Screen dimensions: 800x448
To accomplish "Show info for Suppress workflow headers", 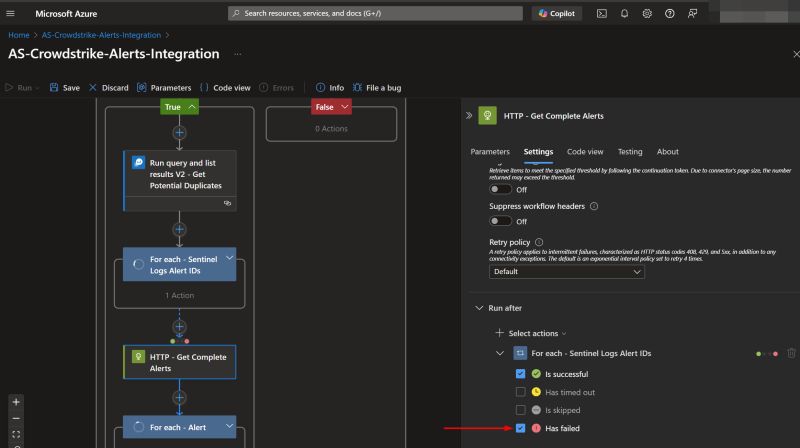I will (594, 206).
